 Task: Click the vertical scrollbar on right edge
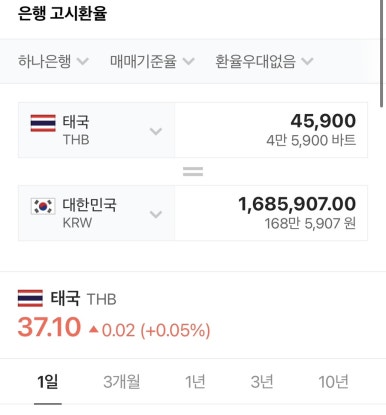(381, 53)
